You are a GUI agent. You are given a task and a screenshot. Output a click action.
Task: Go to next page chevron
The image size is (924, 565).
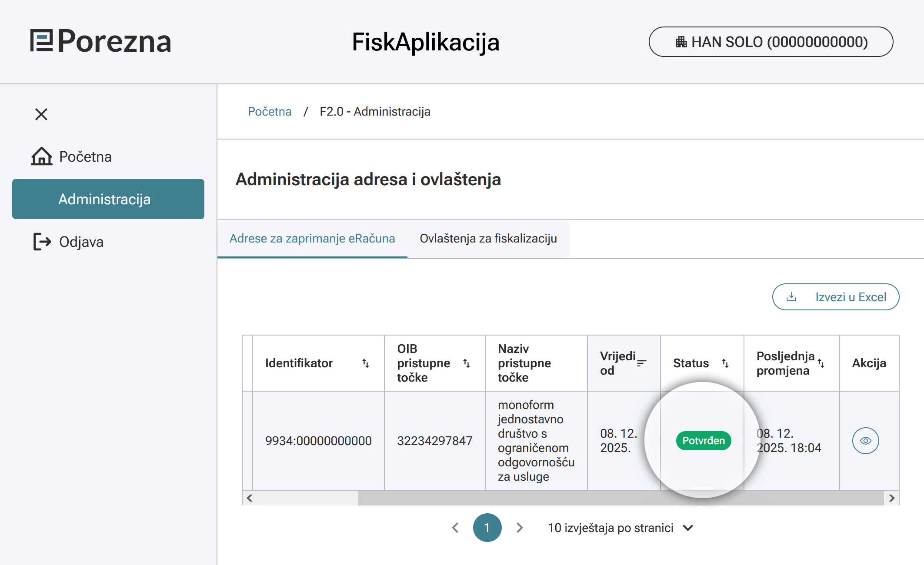tap(520, 528)
